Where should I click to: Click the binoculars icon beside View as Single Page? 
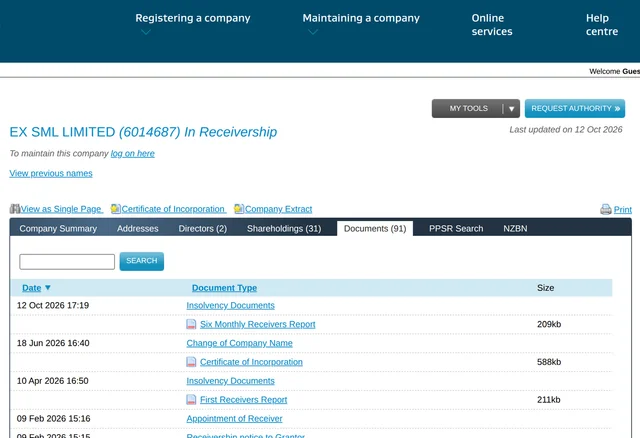pyautogui.click(x=15, y=209)
